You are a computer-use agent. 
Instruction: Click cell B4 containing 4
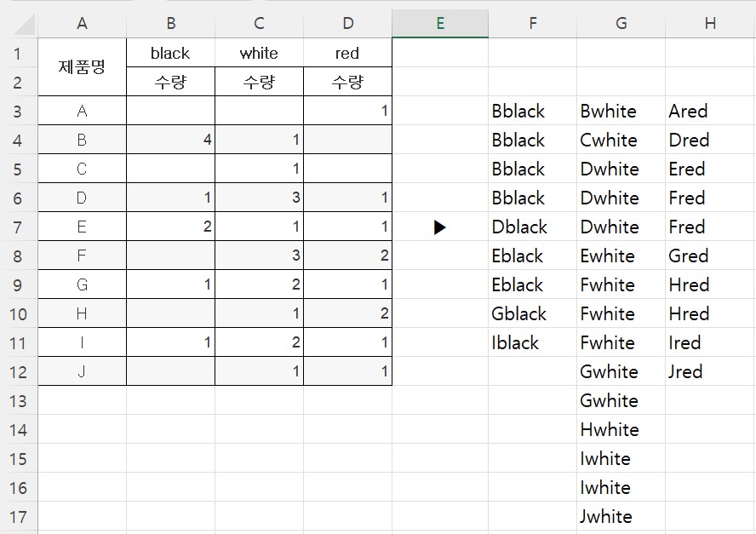[170, 140]
